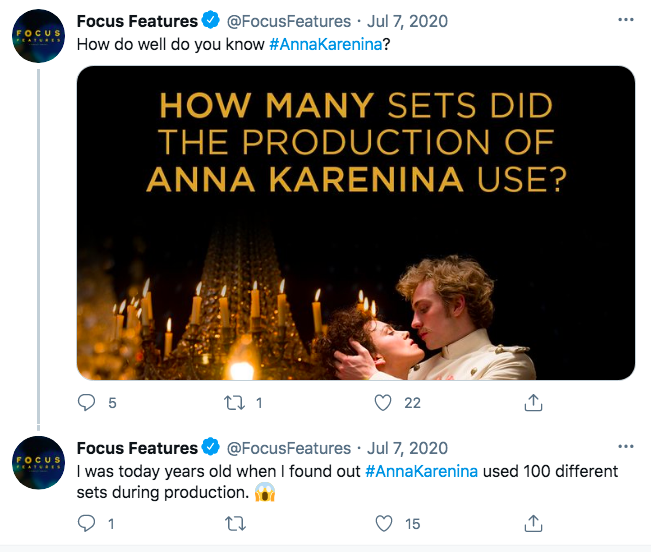651x552 pixels.
Task: Open Focus Features name on the first tweet
Action: (136, 21)
